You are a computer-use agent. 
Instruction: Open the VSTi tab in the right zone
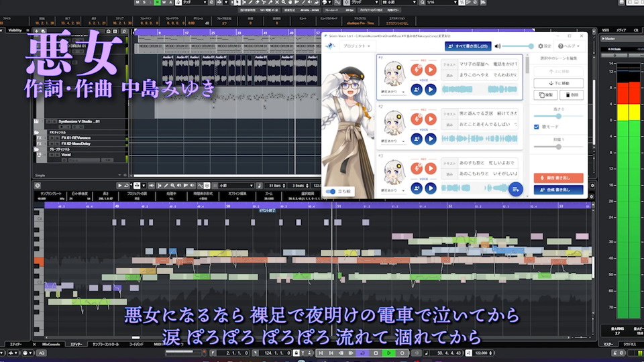pyautogui.click(x=605, y=30)
